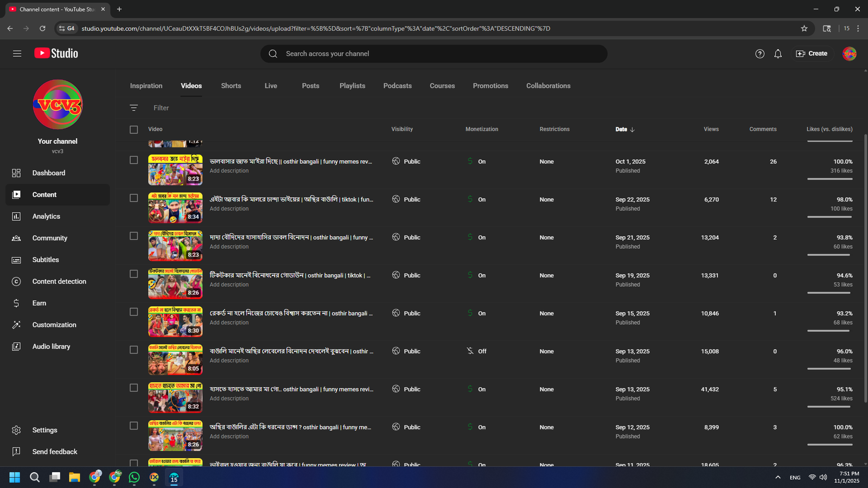Screen dimensions: 868x488
Task: Select all videos with header checkbox
Action: pos(134,130)
